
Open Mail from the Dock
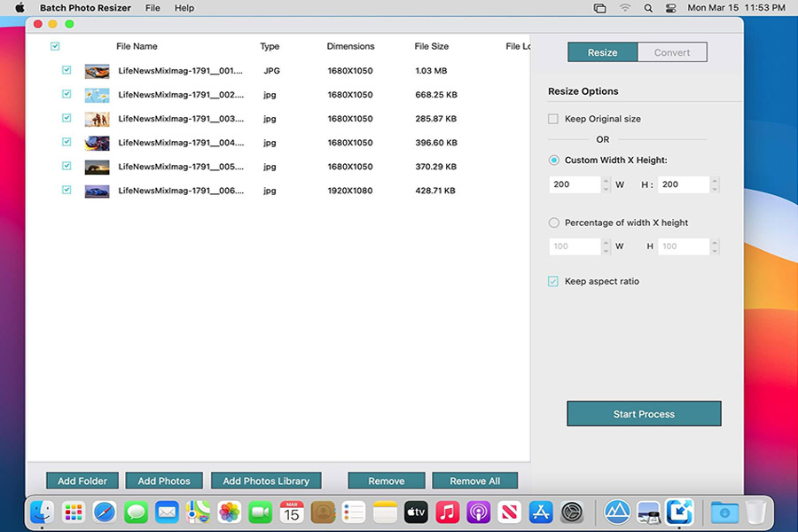[166, 512]
